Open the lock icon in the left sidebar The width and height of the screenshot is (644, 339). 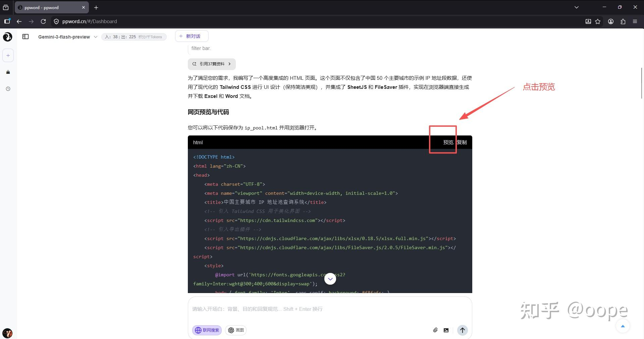(8, 72)
